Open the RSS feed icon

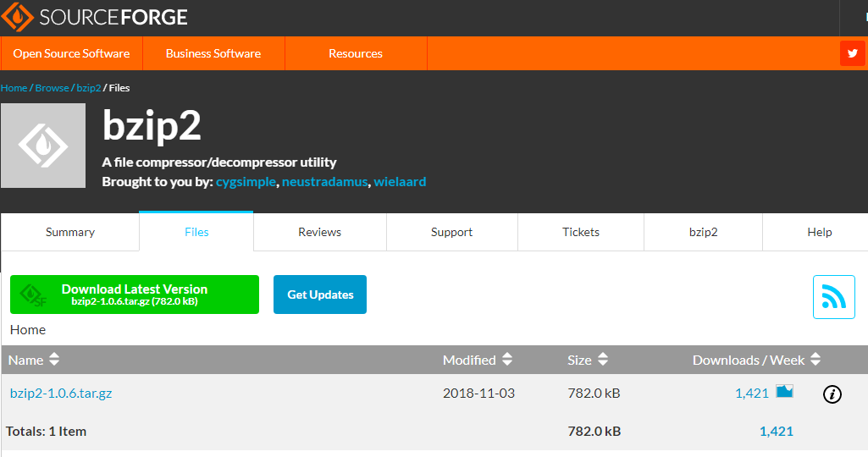pos(833,297)
